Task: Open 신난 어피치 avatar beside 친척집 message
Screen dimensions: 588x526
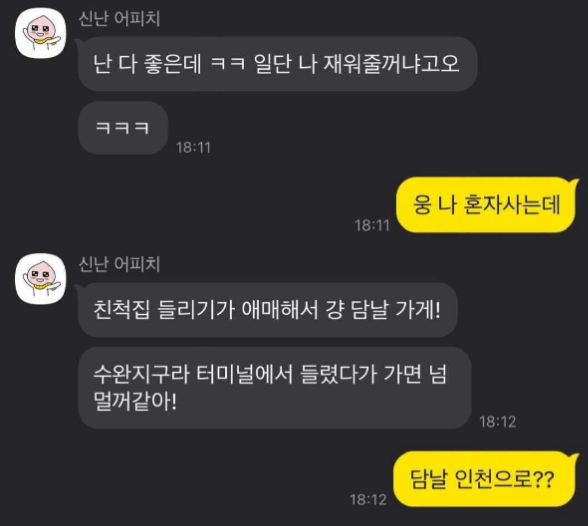Action: pyautogui.click(x=40, y=279)
